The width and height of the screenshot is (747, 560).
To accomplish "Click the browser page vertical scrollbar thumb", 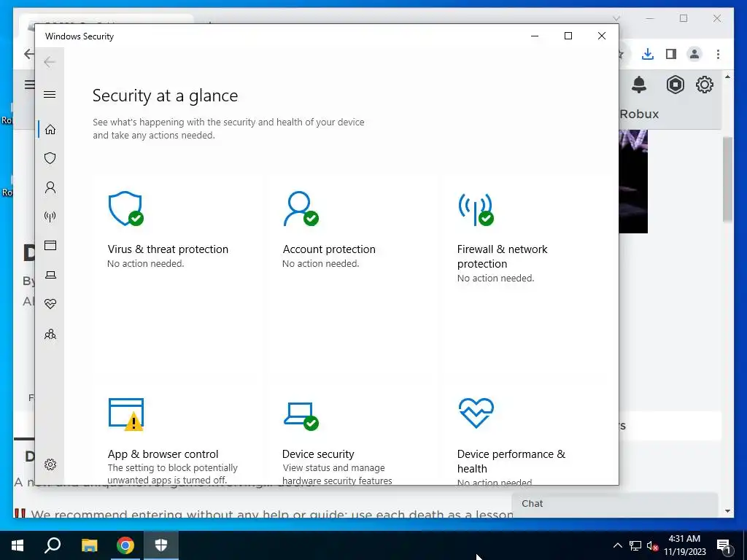I will click(727, 179).
